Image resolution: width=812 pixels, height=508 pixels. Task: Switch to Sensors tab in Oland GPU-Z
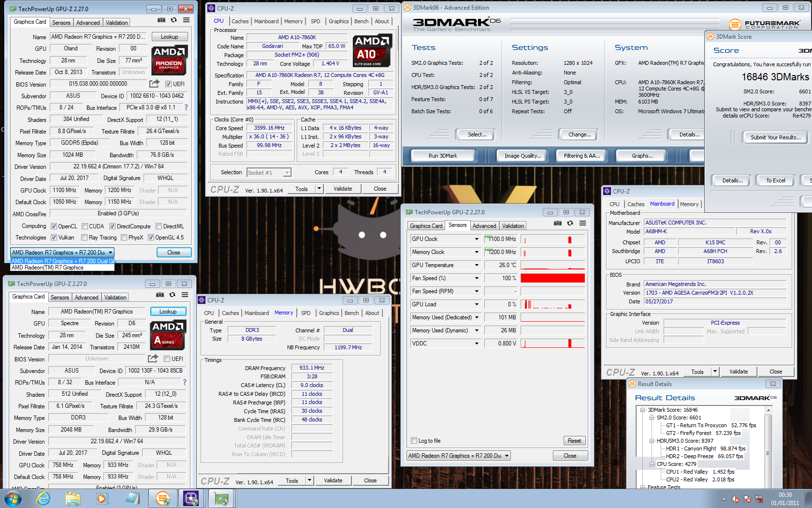pos(61,23)
